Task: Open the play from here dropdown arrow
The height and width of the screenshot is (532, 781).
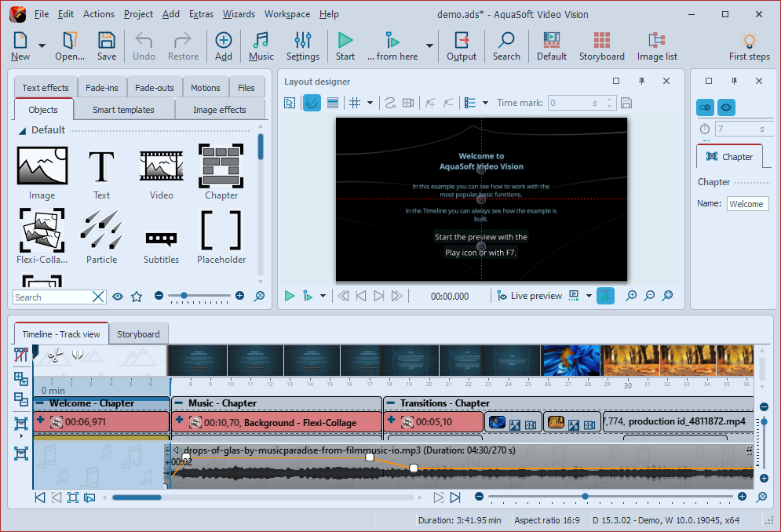Action: 429,46
